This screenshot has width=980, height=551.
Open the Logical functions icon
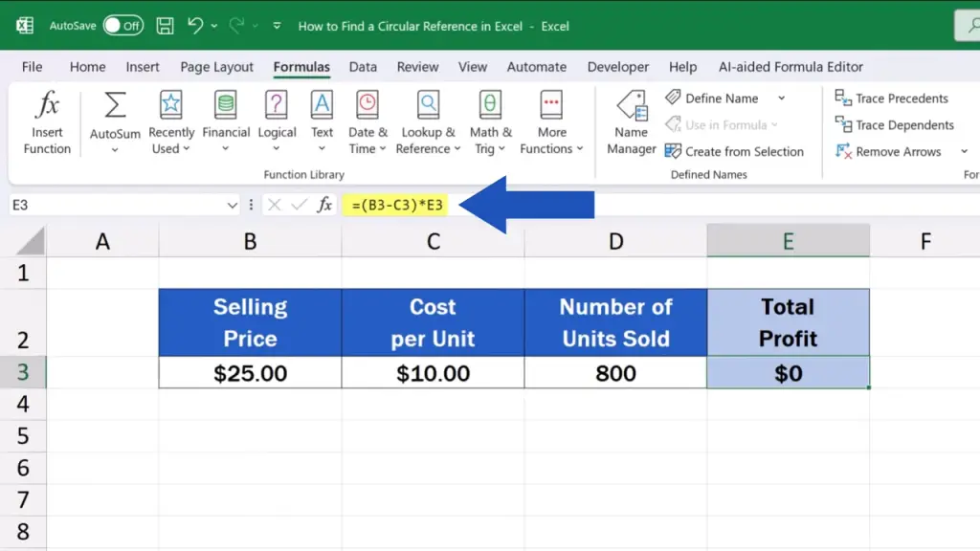point(277,105)
